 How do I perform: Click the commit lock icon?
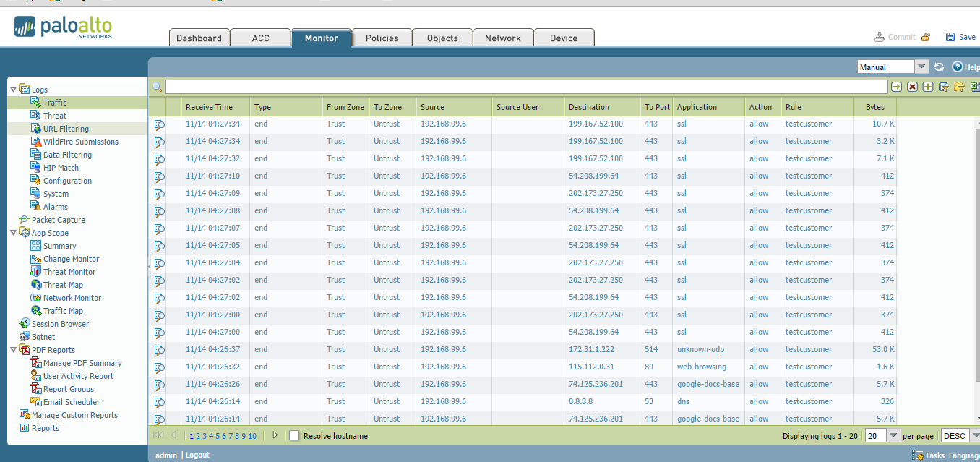[925, 37]
